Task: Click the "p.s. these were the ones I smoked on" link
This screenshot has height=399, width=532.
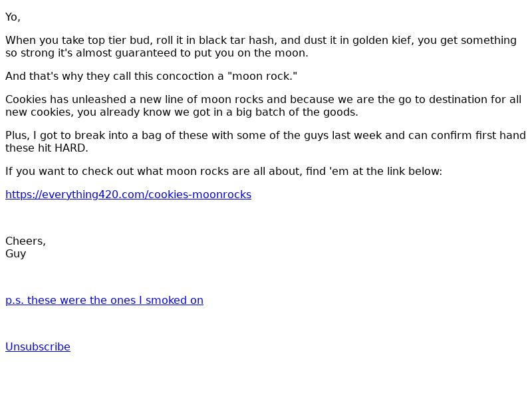Action: (x=104, y=301)
